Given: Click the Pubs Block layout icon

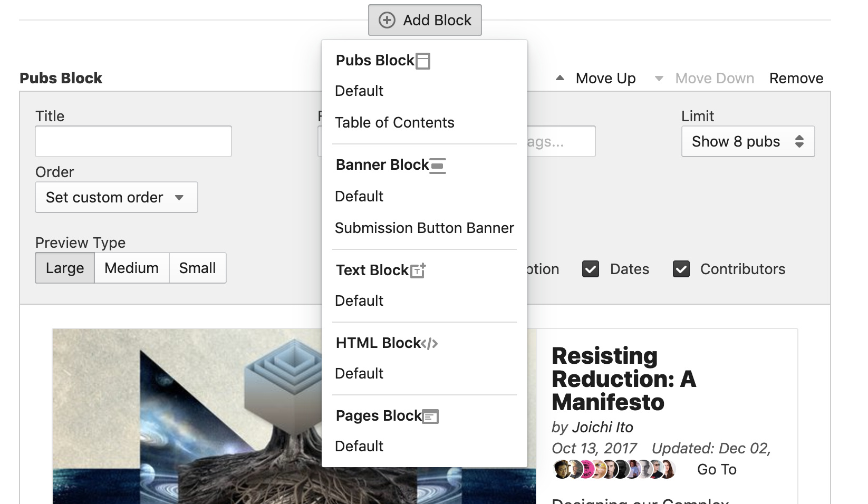Looking at the screenshot, I should 423,61.
